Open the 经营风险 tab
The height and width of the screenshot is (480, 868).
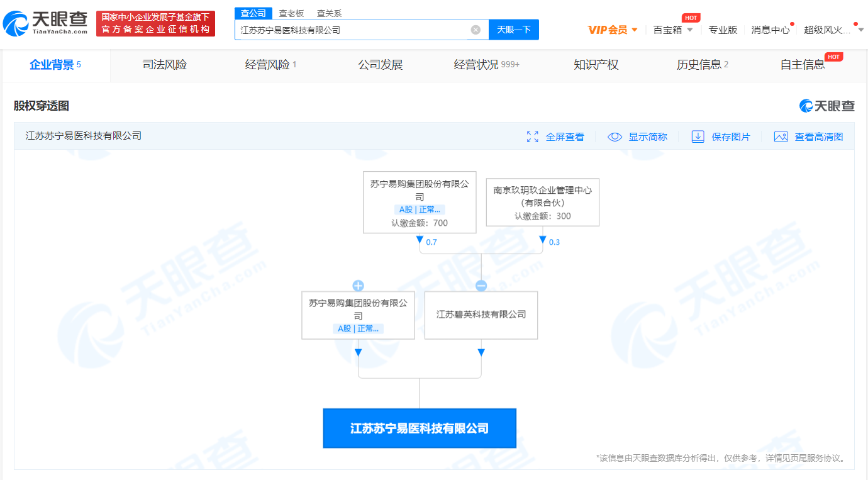point(270,65)
